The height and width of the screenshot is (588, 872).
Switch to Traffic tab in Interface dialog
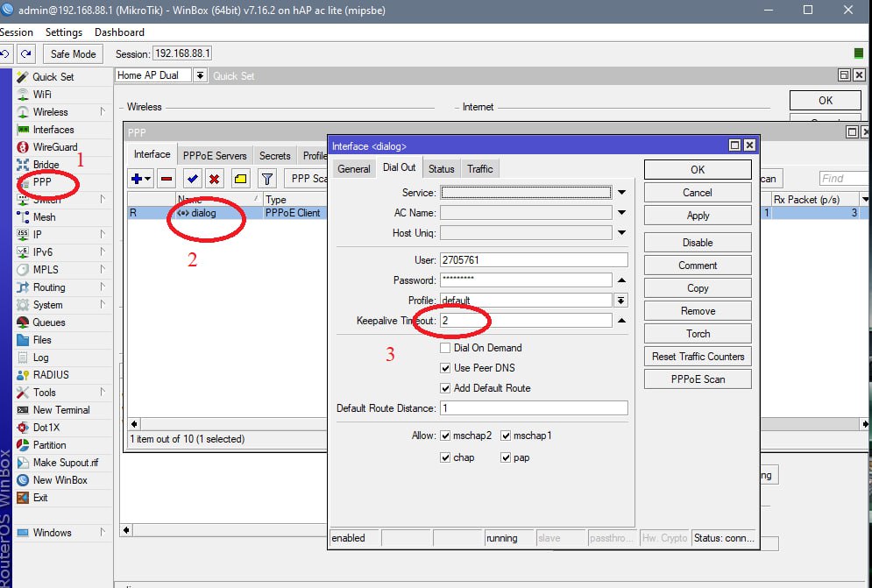(480, 168)
